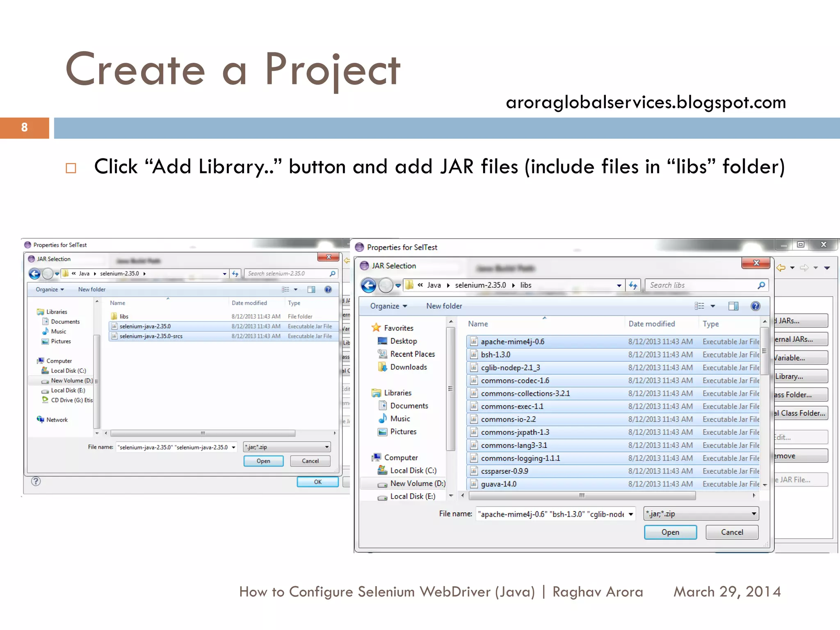The image size is (840, 630).
Task: Toggle the preview pane icon in the libs dialog
Action: [x=733, y=306]
